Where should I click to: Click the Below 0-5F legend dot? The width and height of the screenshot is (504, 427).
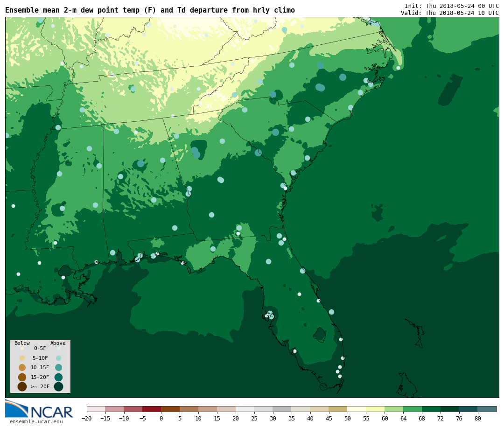coord(22,349)
